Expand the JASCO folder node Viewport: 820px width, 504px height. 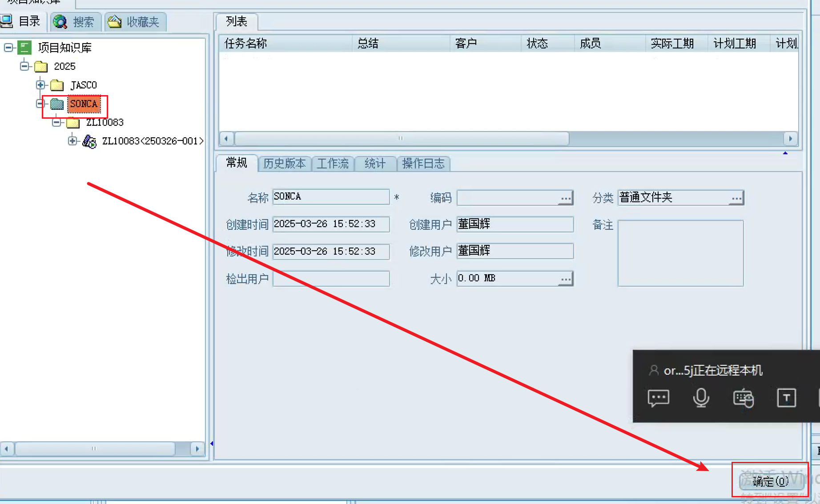point(40,84)
